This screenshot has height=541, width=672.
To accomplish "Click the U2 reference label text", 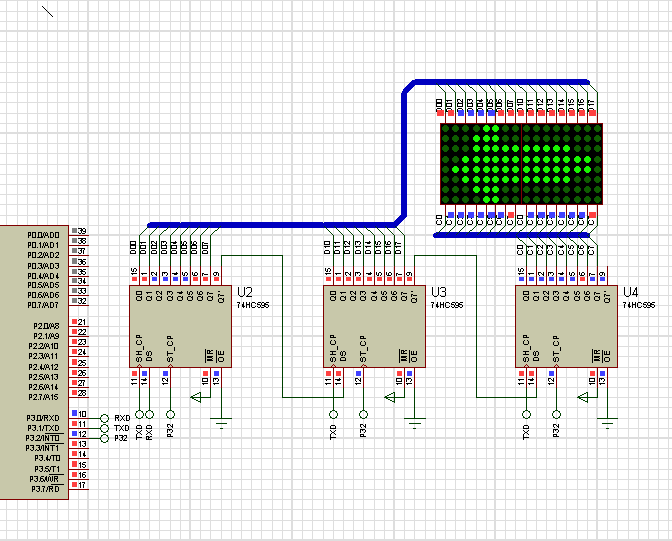I will (x=245, y=292).
